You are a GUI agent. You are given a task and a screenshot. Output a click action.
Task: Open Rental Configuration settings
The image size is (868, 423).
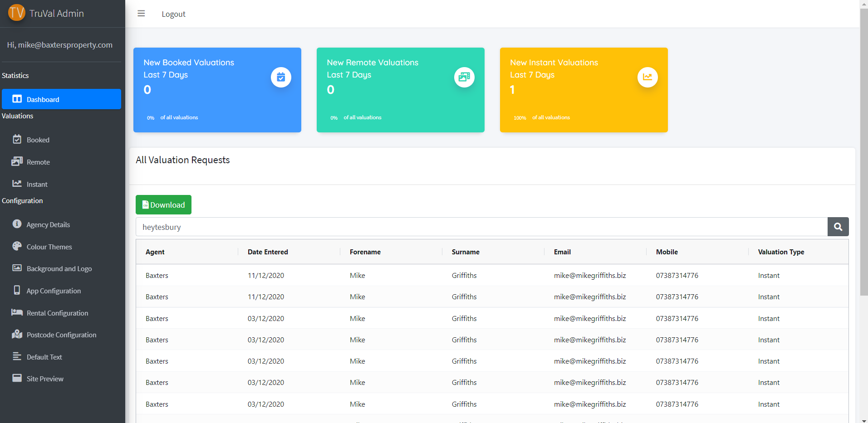[x=61, y=313]
